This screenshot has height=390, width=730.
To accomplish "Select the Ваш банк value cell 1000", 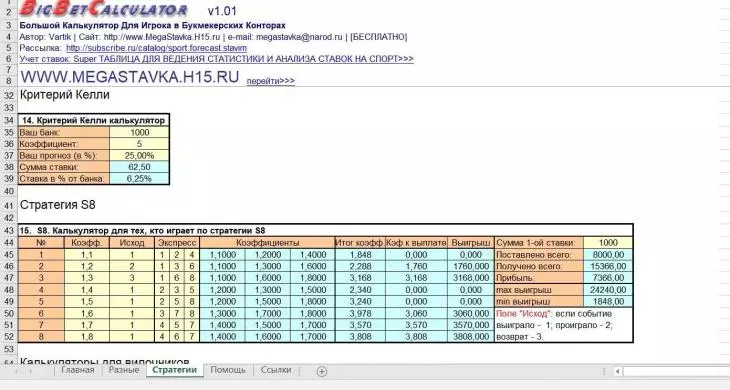I will [139, 132].
